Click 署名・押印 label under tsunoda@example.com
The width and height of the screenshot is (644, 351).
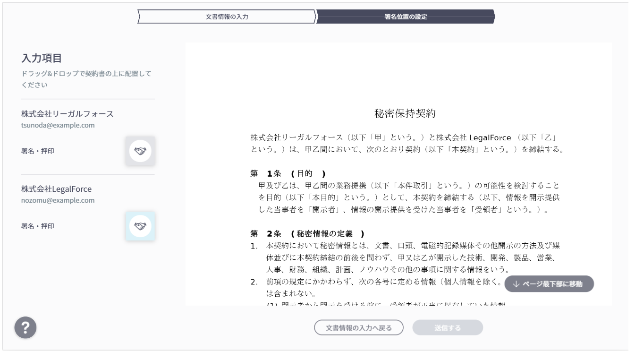click(38, 151)
